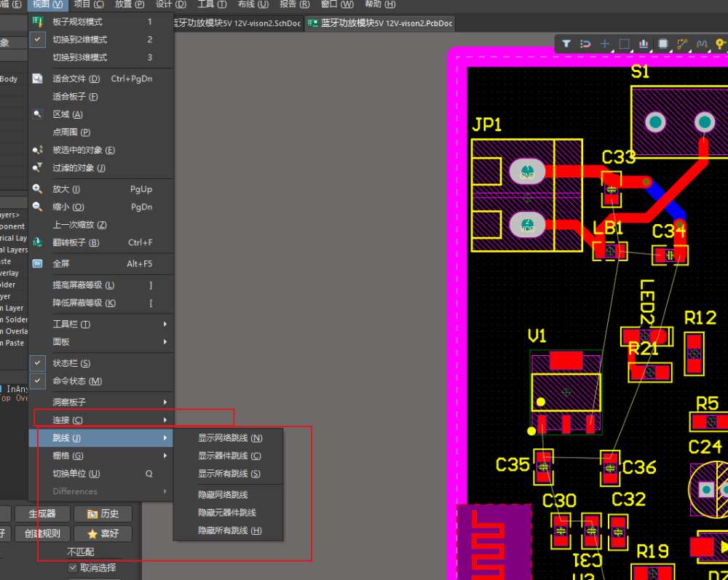Toggle the 状态栏 status bar checkmark
This screenshot has height=580, width=728.
38,363
